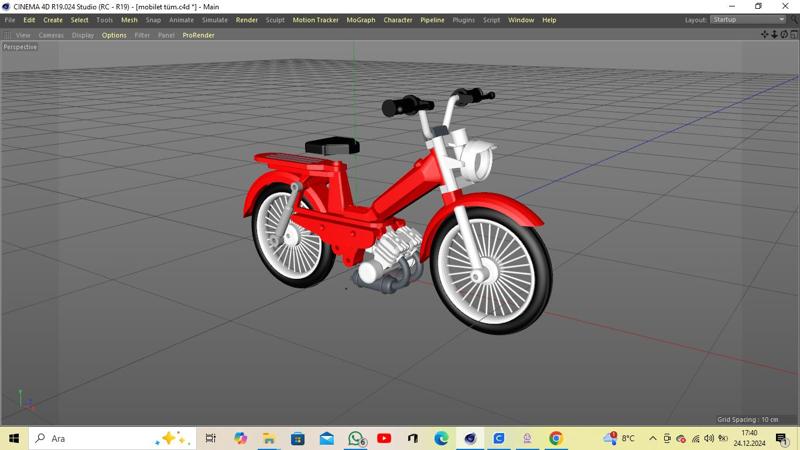The image size is (800, 450).
Task: Open Microsoft Edge from the taskbar
Action: tap(441, 438)
